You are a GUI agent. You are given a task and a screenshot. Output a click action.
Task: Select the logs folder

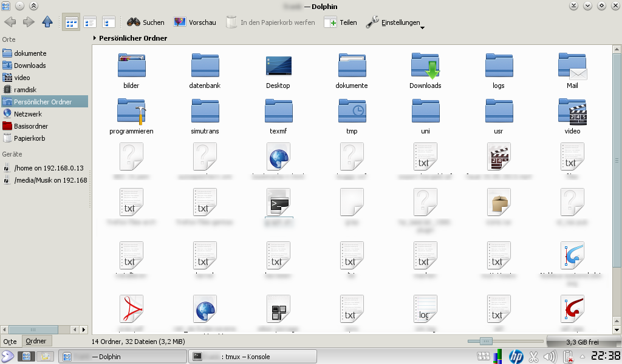point(499,70)
